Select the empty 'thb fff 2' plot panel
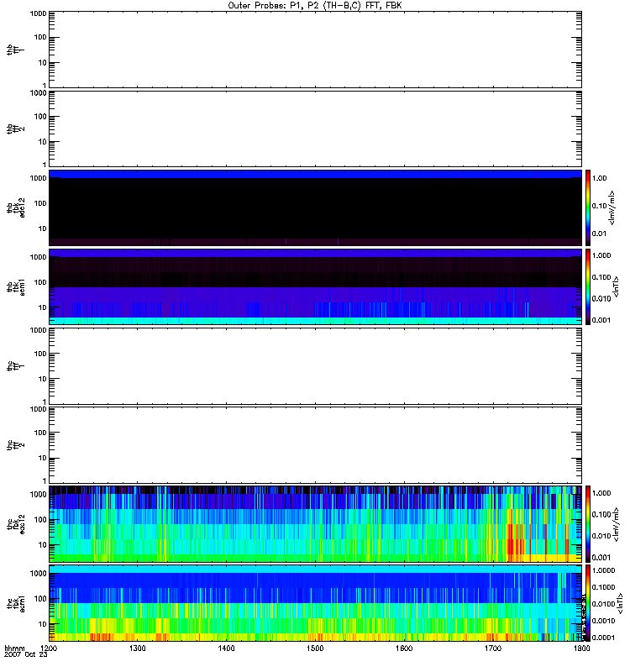 [x=316, y=129]
